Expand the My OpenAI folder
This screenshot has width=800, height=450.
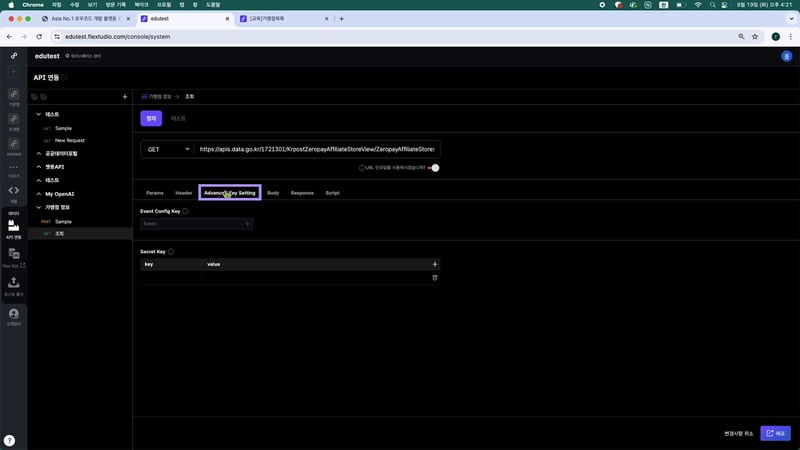[38, 193]
